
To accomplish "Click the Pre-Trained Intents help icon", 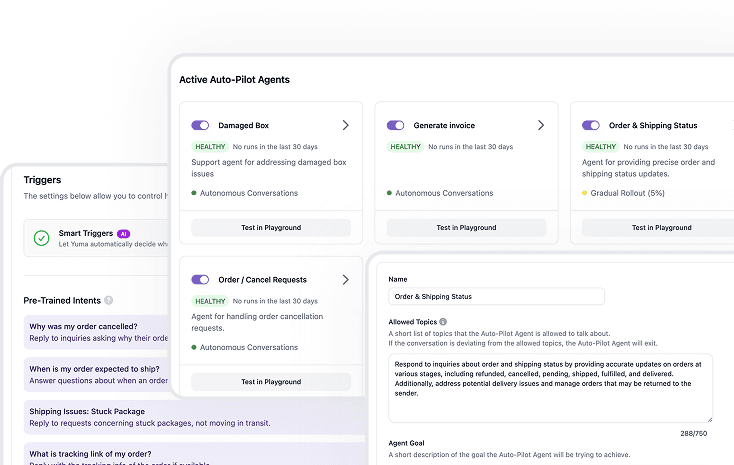I will point(109,300).
